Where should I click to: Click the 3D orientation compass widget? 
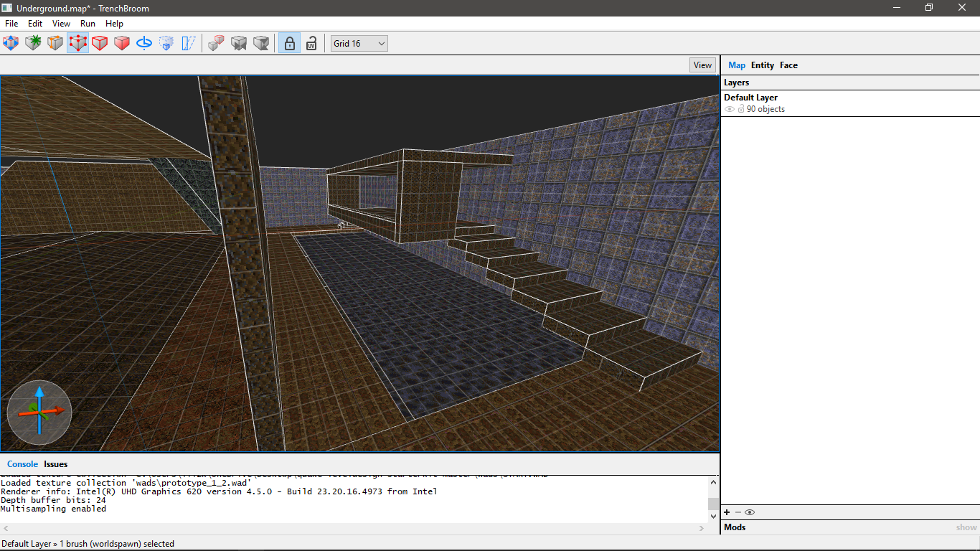click(x=39, y=412)
